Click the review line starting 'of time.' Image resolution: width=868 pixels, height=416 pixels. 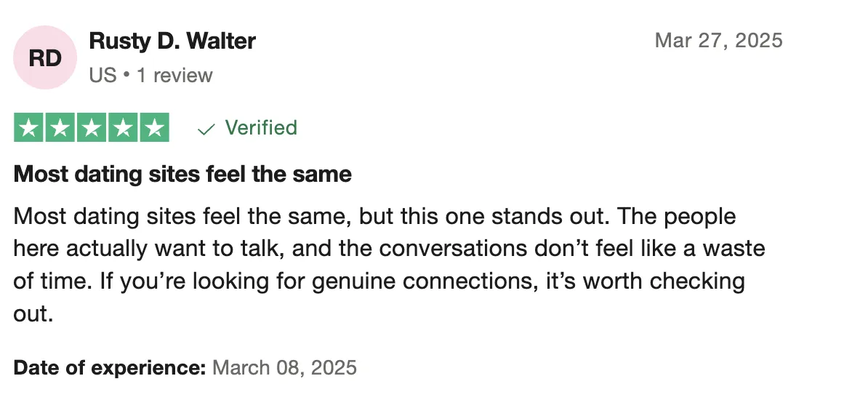point(379,281)
